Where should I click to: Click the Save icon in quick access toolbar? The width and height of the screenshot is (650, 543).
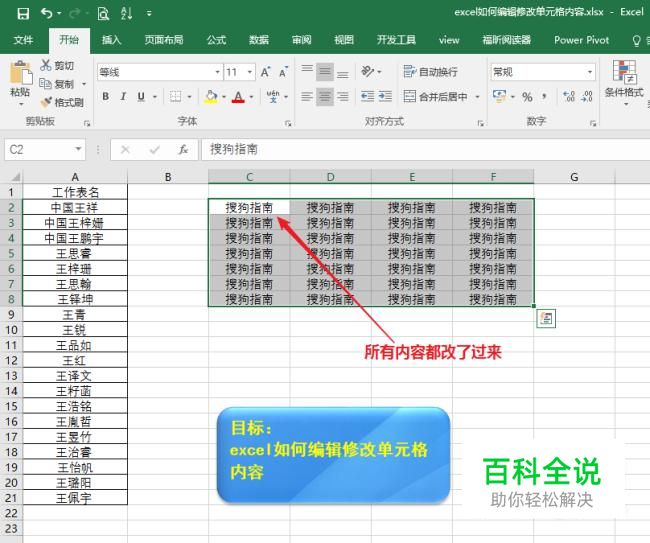coord(23,13)
